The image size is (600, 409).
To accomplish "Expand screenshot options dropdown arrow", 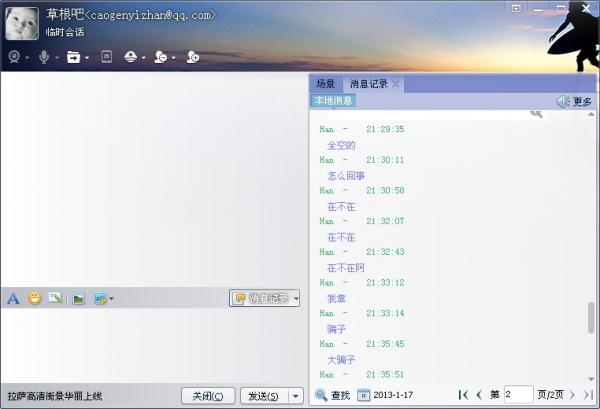I will click(x=111, y=298).
